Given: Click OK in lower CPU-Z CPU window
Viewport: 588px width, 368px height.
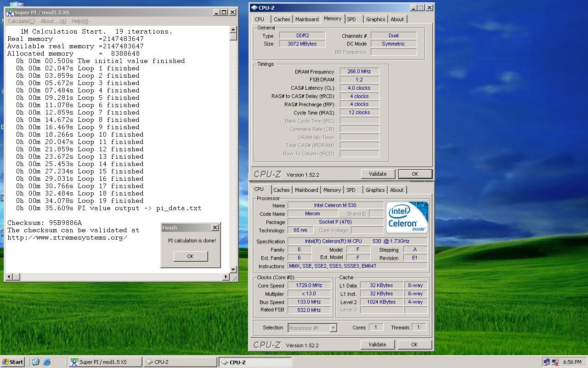Looking at the screenshot, I should click(x=414, y=345).
